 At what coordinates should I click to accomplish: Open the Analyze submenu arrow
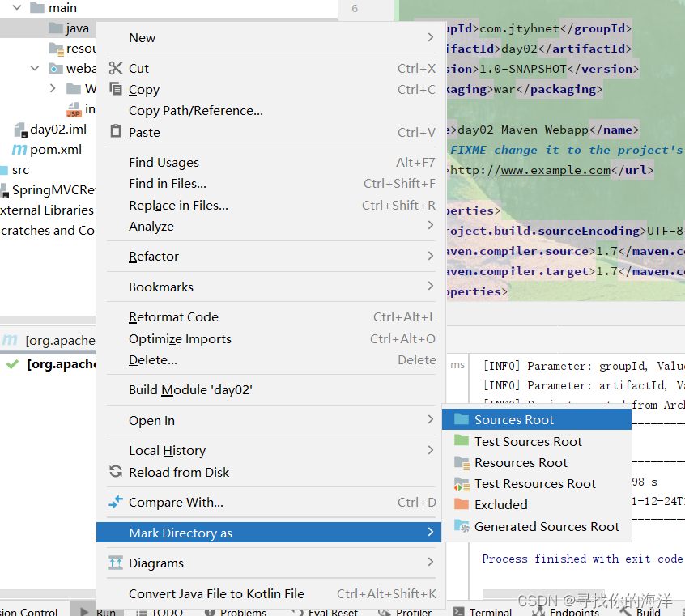coord(430,225)
